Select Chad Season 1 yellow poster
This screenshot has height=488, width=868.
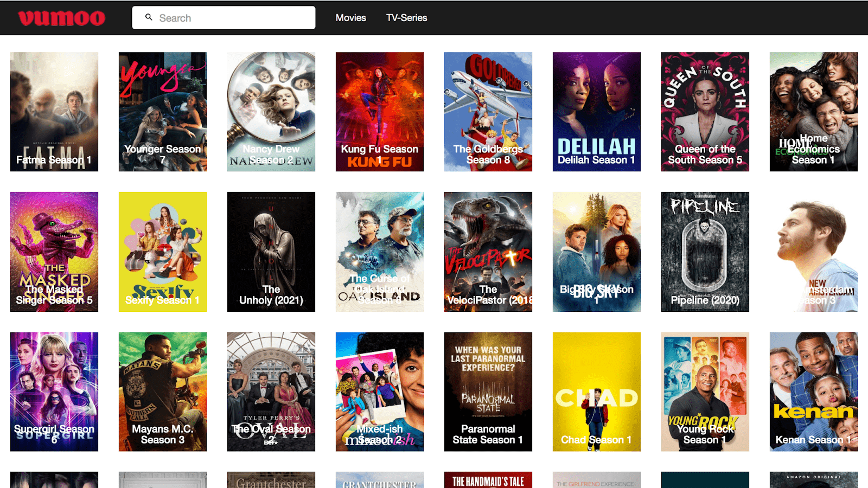click(x=597, y=391)
